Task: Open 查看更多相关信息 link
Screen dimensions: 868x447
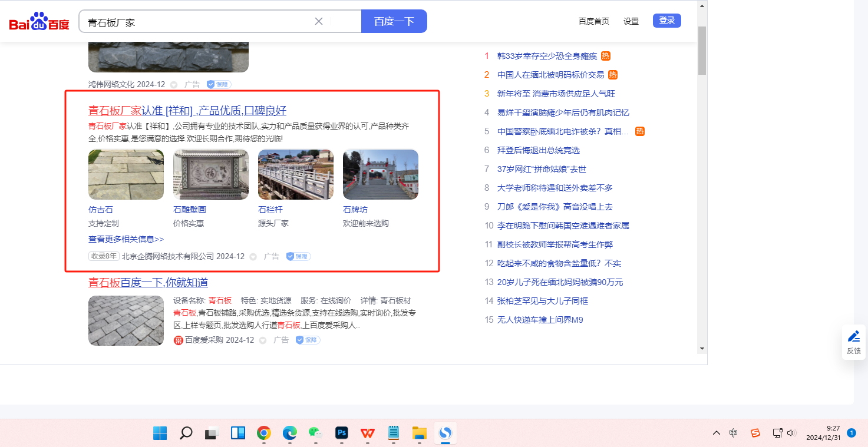Action: pyautogui.click(x=126, y=239)
